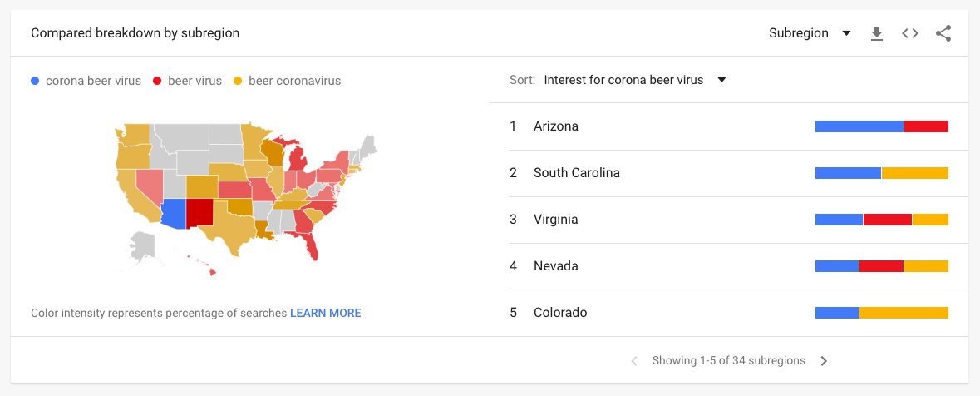Go to next page of subregions
Viewport: 980px width, 396px height.
[824, 361]
